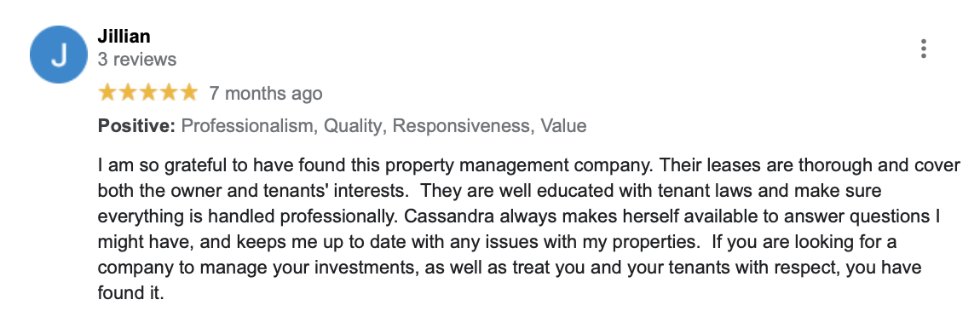Click the fourth gold rating star
This screenshot has height=317, width=980.
168,93
